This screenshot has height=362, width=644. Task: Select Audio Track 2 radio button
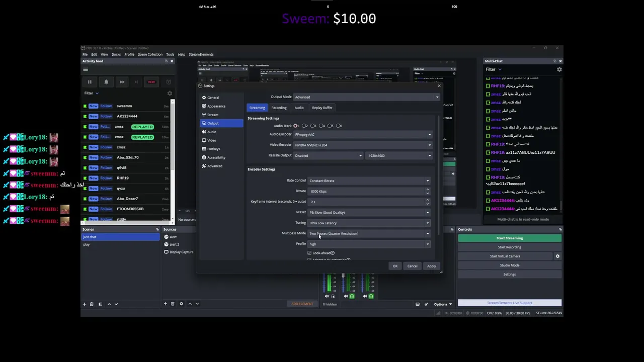coord(304,126)
